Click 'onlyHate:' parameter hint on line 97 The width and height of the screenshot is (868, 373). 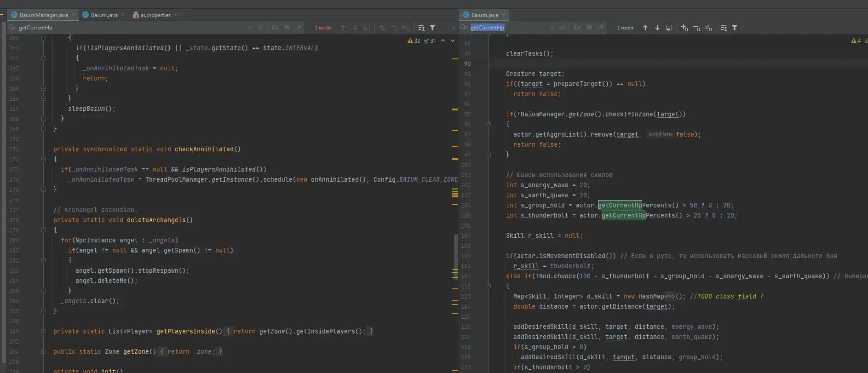click(x=661, y=134)
